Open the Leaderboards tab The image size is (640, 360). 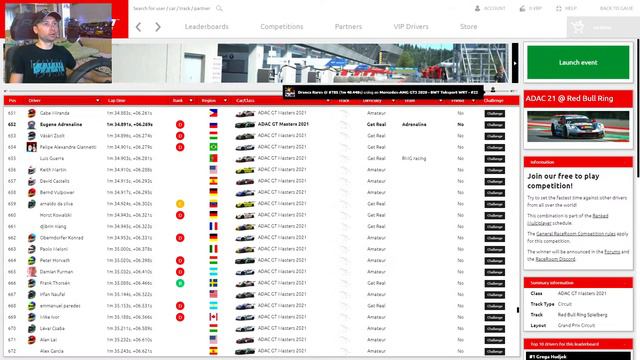point(207,27)
